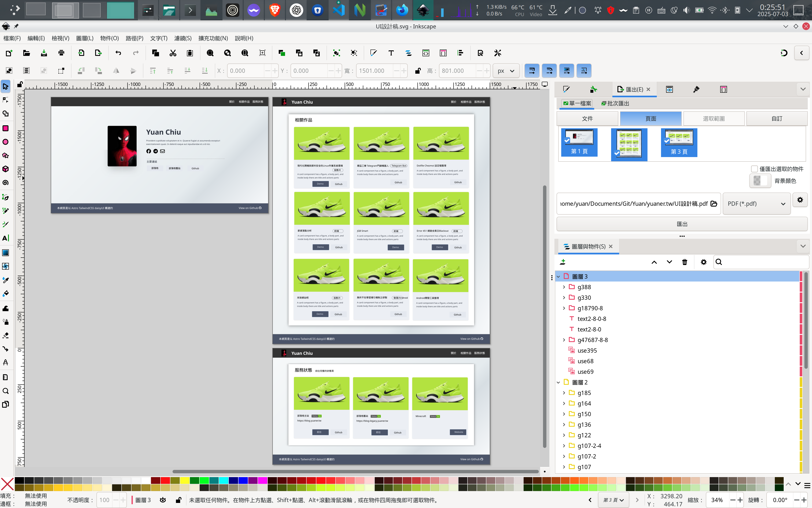Toggle move gradients with object option
Viewport: 812px width, 508px height.
567,71
